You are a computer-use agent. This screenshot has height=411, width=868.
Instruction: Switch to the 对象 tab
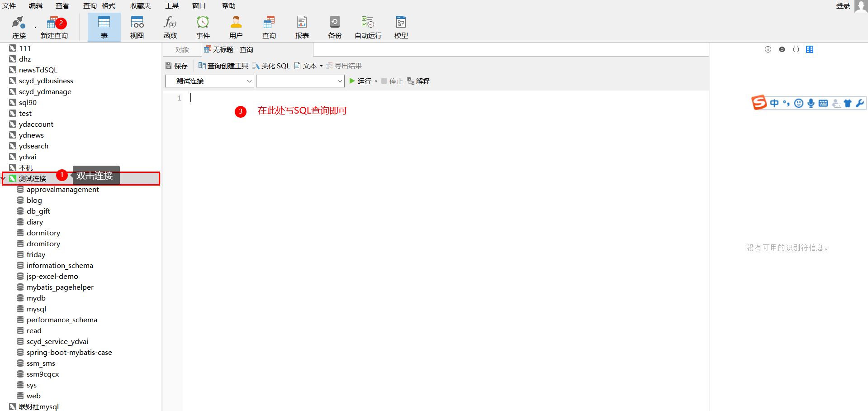[x=182, y=50]
